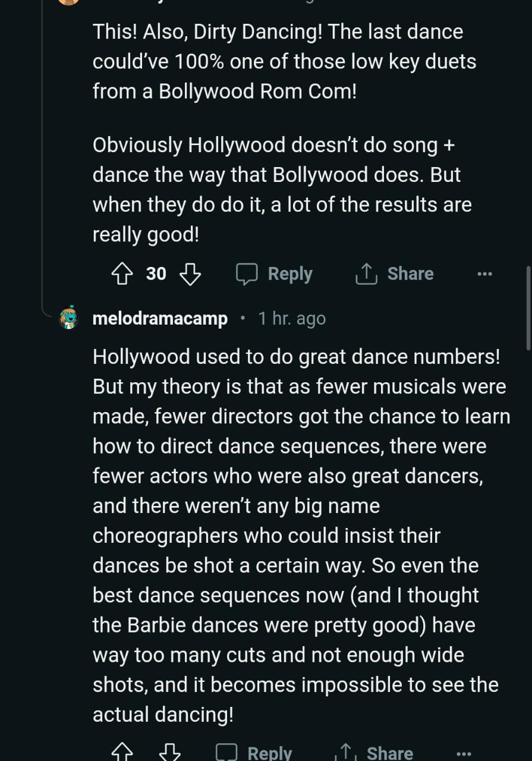
Task: Click speech bubble icon under Dirty Dancing comment
Action: (246, 274)
